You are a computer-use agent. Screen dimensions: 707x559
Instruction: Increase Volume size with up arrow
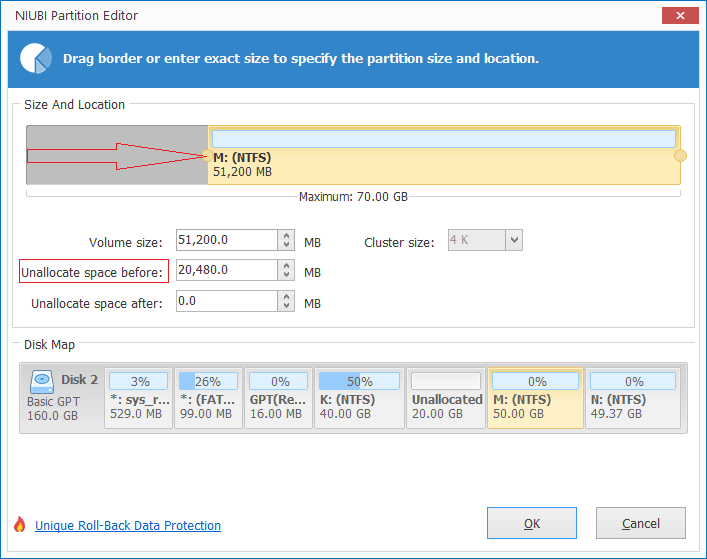tap(287, 235)
